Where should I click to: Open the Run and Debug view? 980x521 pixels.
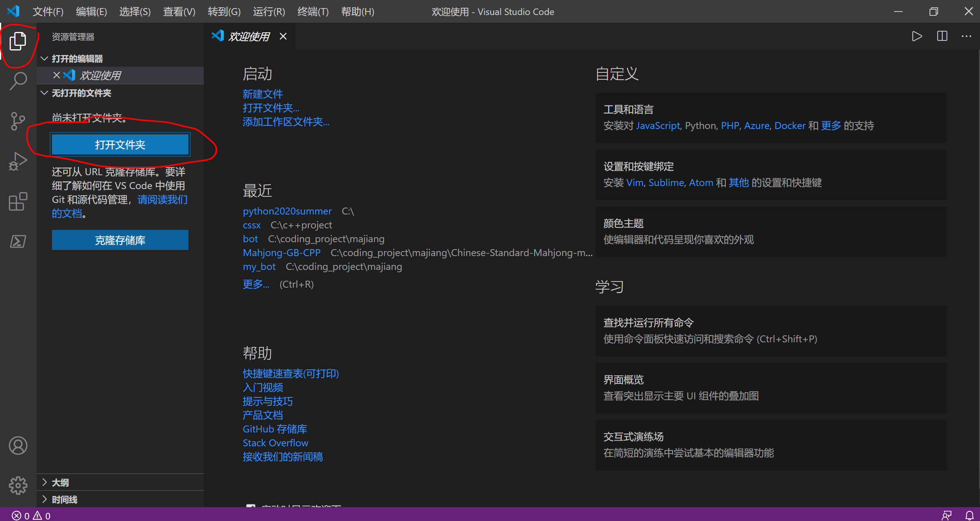point(18,162)
